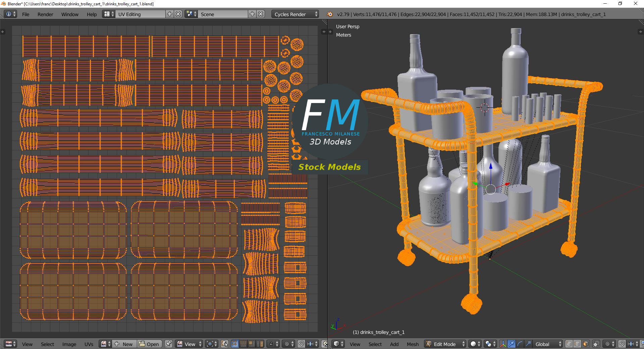The height and width of the screenshot is (349, 644).
Task: Enable UV vertex select mode
Action: (235, 344)
